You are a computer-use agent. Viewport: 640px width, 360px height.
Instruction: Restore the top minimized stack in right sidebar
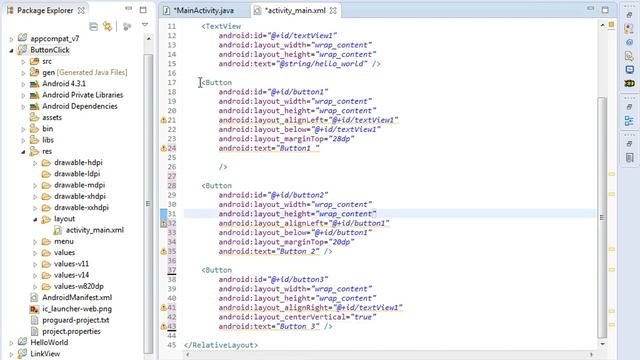pos(629,15)
